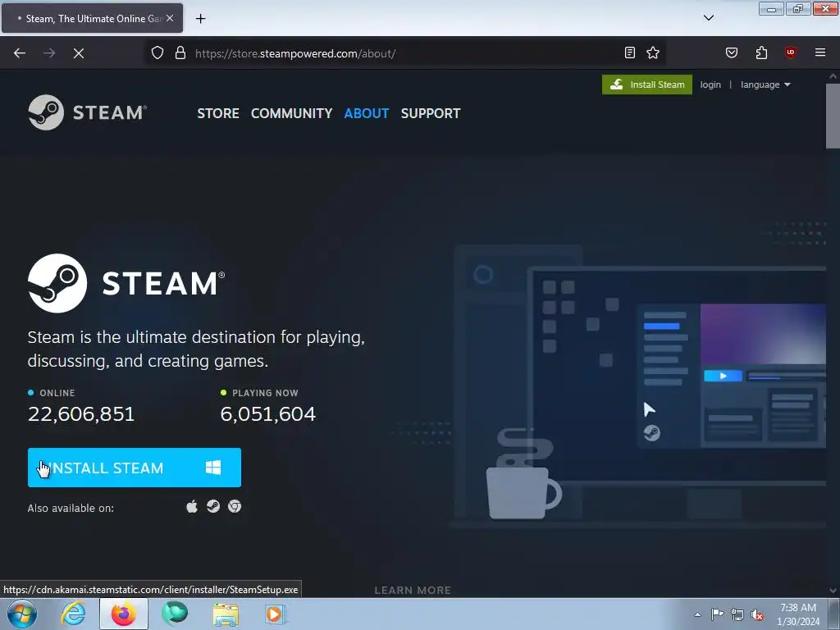Close the Steam browser tab
Image resolution: width=840 pixels, height=630 pixels.
[170, 18]
